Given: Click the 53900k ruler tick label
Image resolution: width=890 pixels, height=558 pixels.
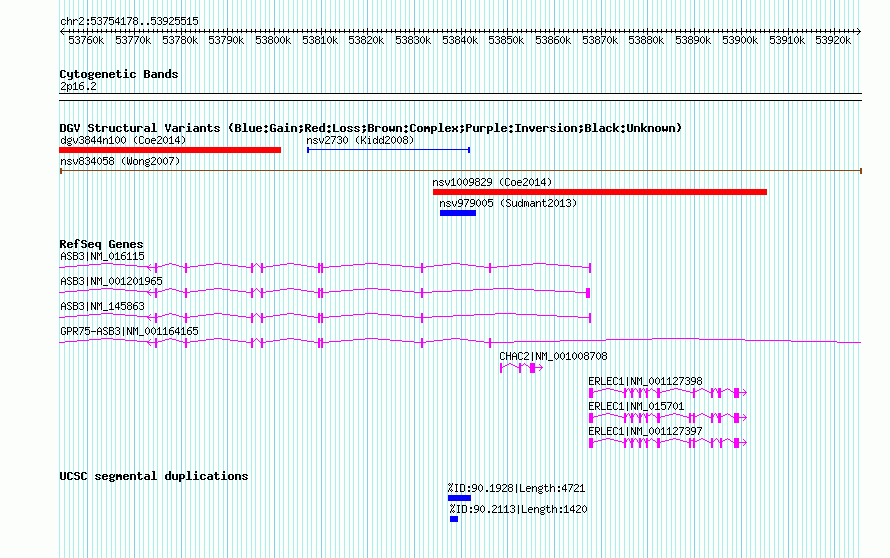Looking at the screenshot, I should point(740,40).
